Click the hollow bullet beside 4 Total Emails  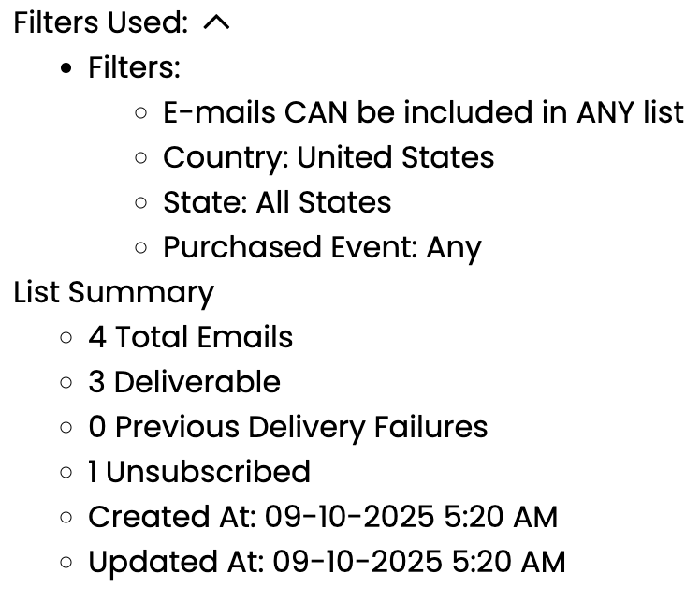click(x=66, y=338)
